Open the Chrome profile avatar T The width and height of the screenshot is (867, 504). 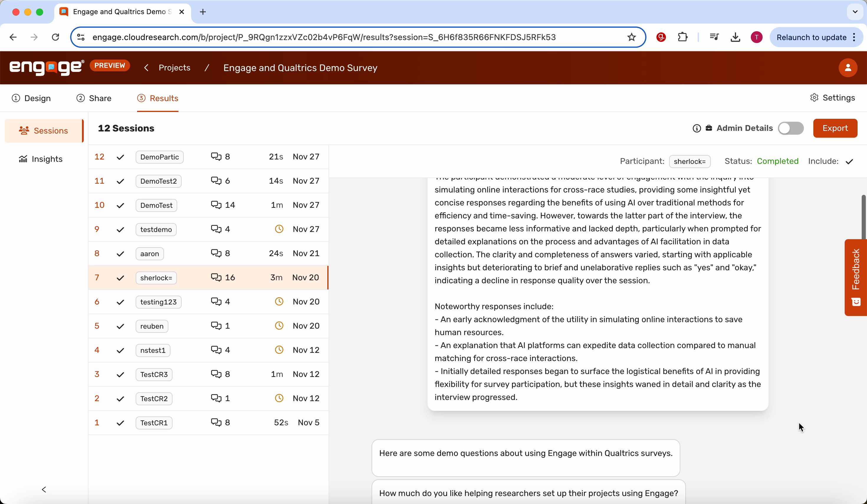point(756,37)
